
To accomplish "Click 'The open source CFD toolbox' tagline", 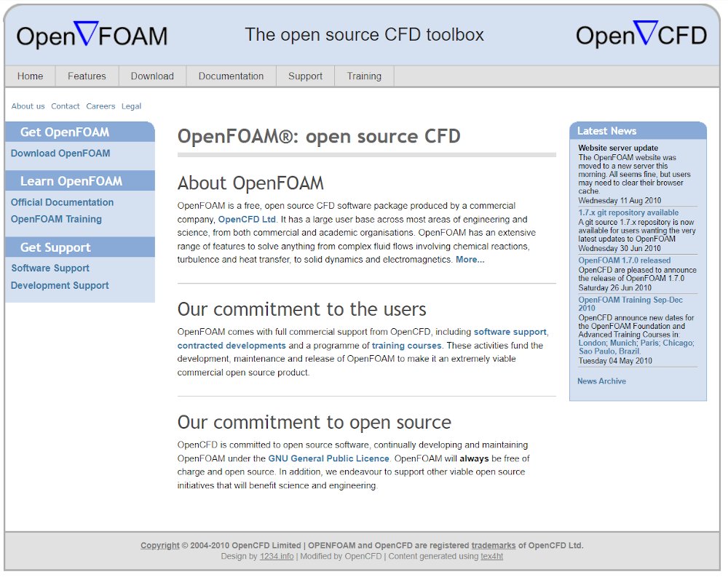I will coord(365,35).
